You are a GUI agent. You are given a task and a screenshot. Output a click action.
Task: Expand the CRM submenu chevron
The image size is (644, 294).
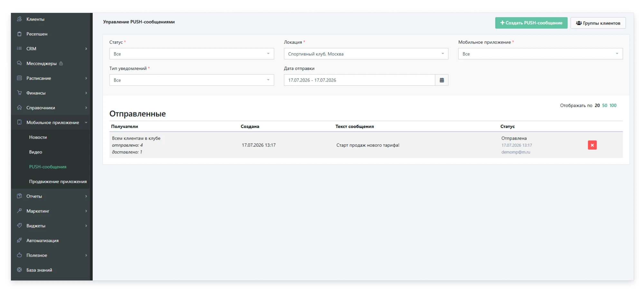pos(86,49)
